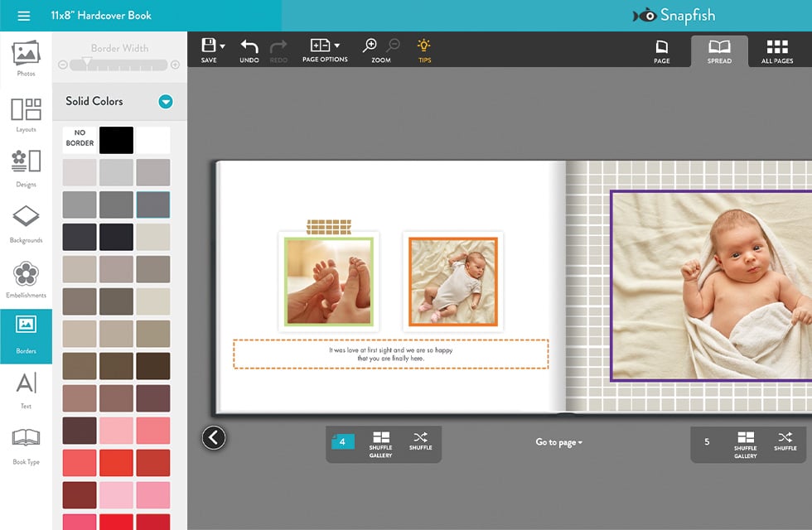The width and height of the screenshot is (812, 530).
Task: Select the black border color swatch
Action: pyautogui.click(x=116, y=140)
